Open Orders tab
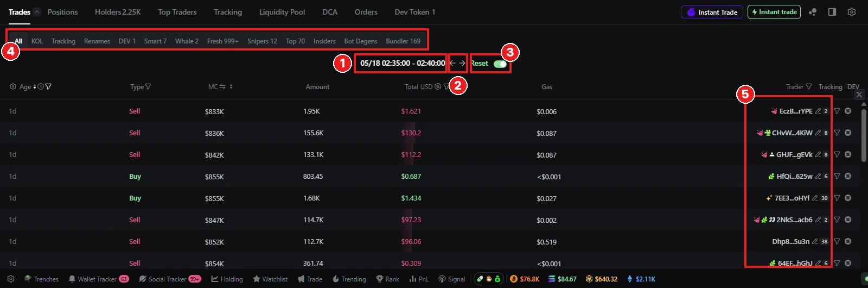 click(366, 12)
